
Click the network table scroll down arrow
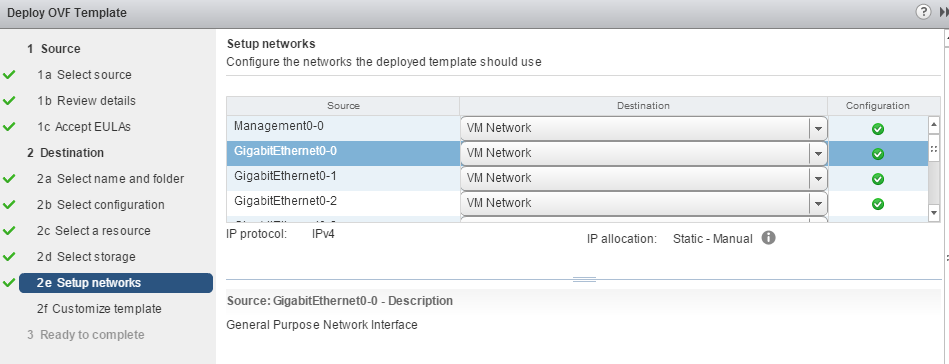click(934, 213)
